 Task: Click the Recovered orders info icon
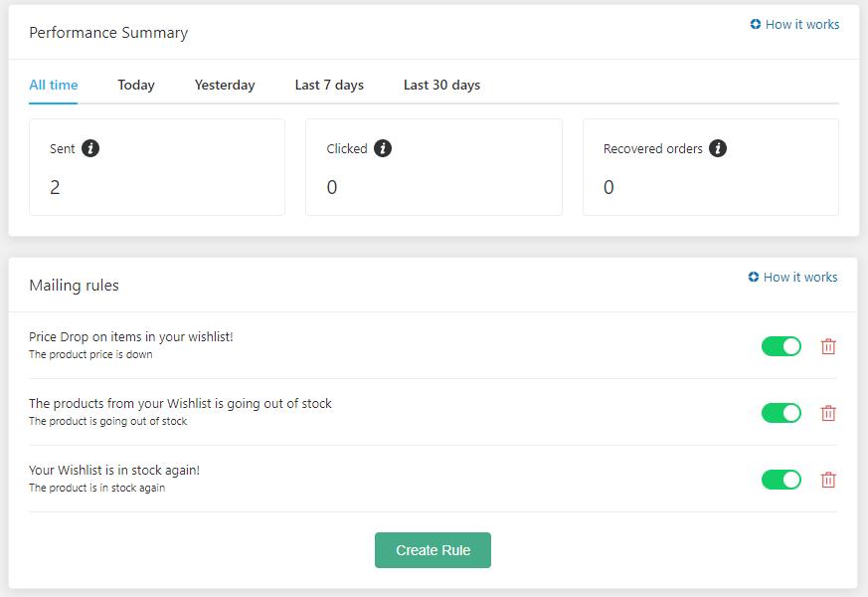tap(718, 148)
